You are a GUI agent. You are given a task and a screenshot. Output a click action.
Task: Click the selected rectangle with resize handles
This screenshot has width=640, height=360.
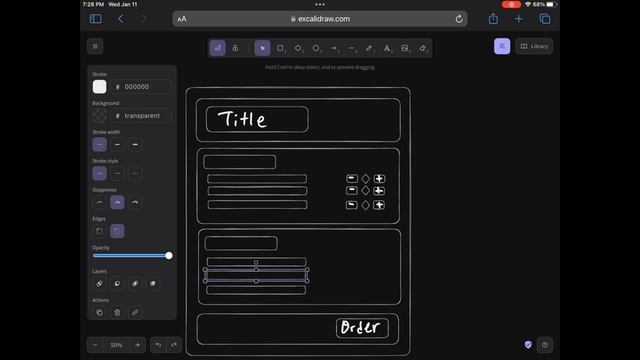click(256, 276)
